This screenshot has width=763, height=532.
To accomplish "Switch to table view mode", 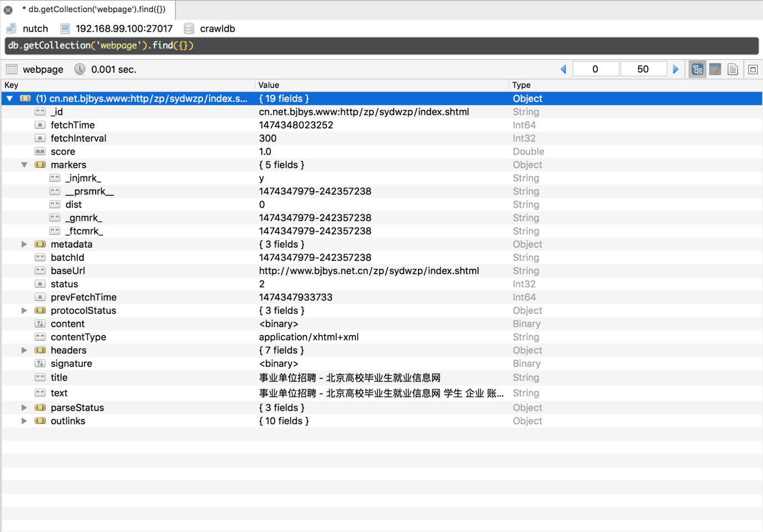I will pos(715,69).
